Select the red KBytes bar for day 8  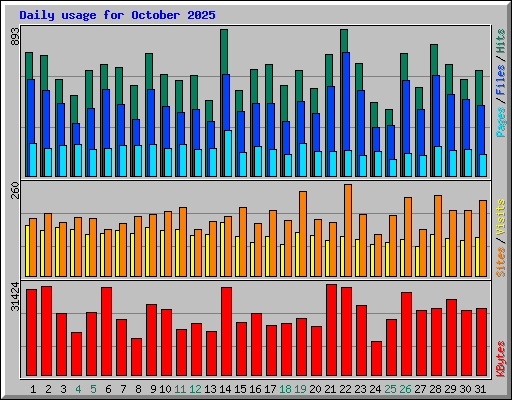point(136,357)
